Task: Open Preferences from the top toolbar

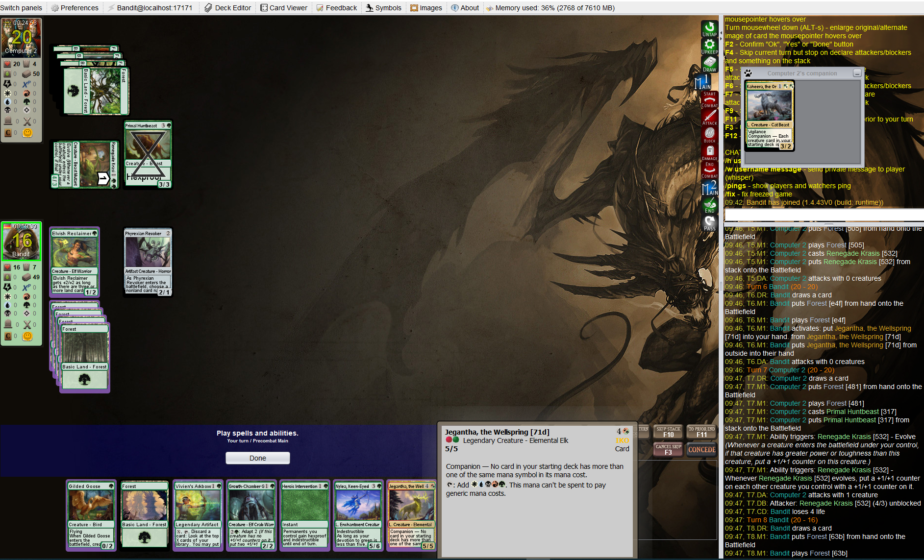Action: point(75,8)
